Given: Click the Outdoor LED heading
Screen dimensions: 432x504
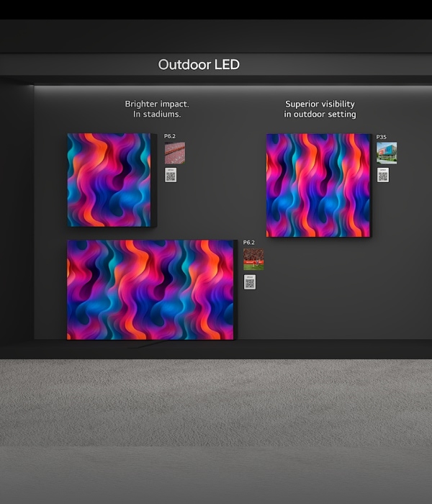Looking at the screenshot, I should pos(199,65).
